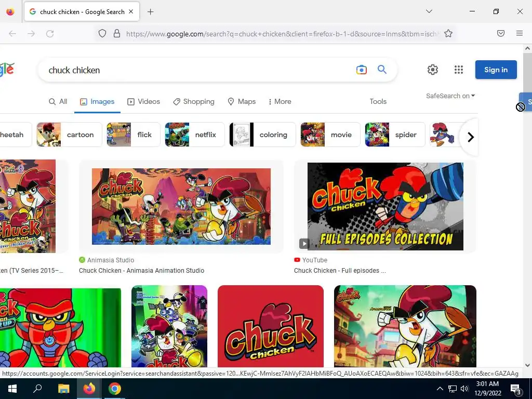Click the Firefox taskbar icon
The image size is (532, 399).
coord(89,389)
